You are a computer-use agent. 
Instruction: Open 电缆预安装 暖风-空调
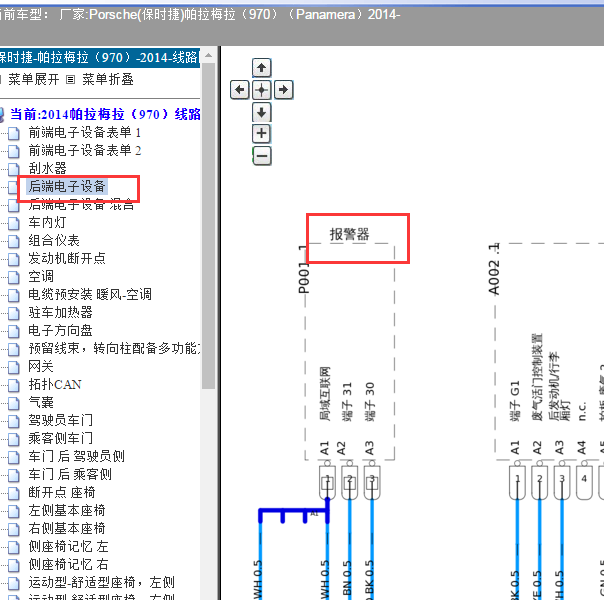point(90,294)
